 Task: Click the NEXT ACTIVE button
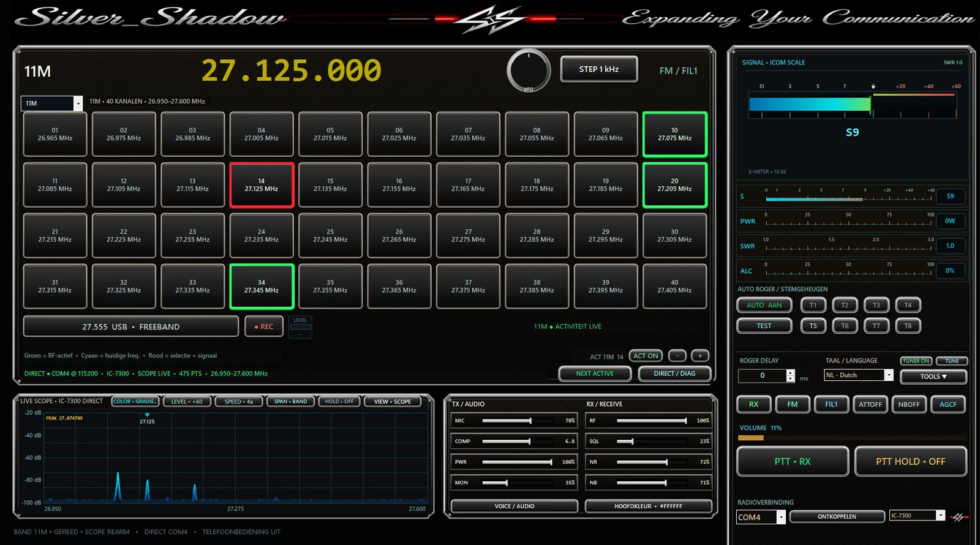tap(595, 374)
